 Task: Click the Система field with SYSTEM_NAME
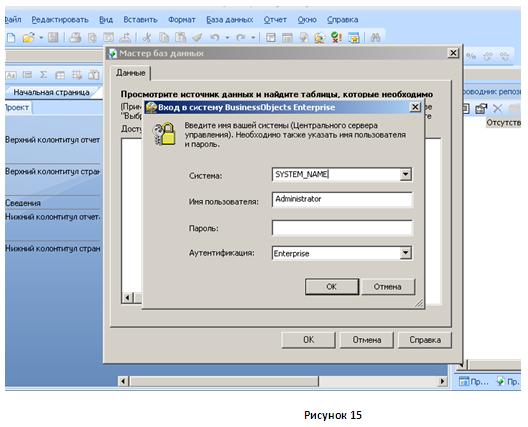tap(341, 174)
